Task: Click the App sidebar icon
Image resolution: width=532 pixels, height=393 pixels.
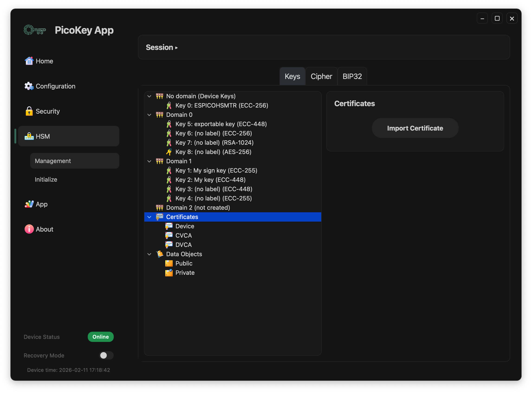Action: click(29, 204)
